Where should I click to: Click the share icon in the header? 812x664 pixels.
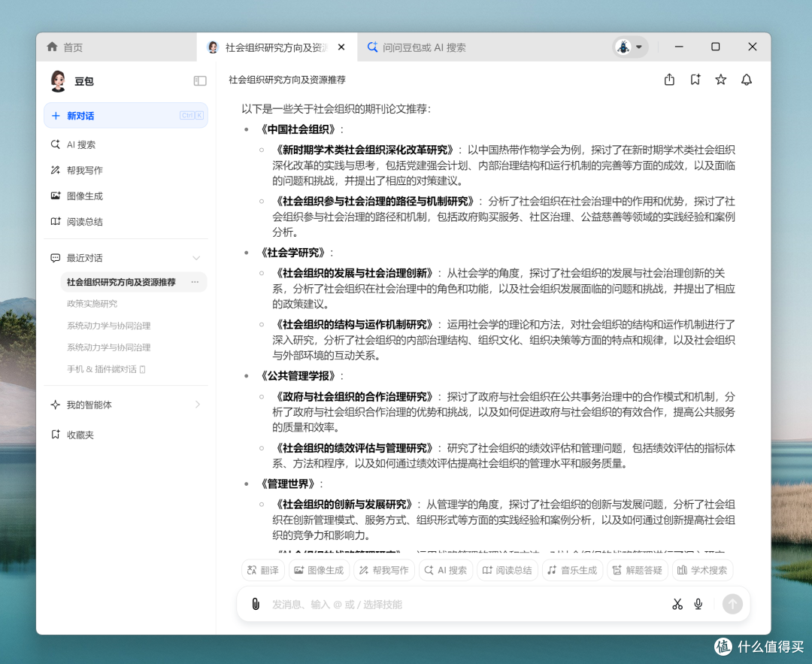[670, 80]
